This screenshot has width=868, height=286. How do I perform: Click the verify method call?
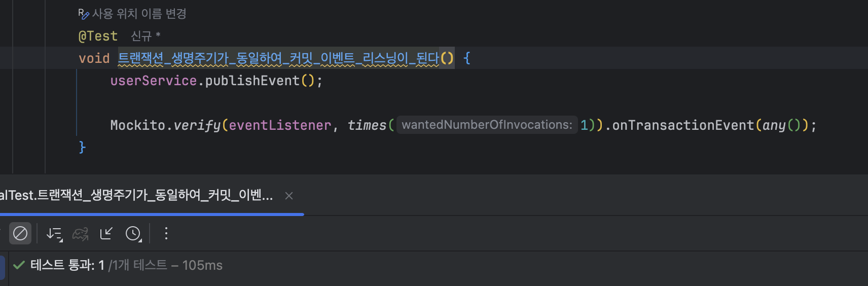(x=197, y=125)
